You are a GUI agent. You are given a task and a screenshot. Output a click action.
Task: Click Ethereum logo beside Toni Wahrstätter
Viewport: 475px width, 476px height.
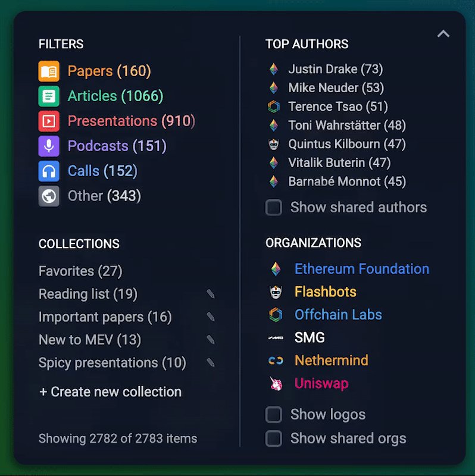point(274,126)
